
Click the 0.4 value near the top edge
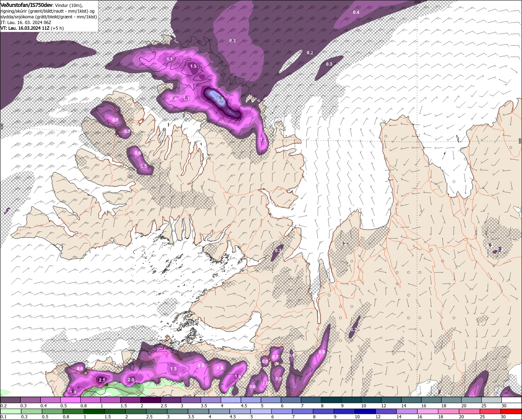pos(356,12)
